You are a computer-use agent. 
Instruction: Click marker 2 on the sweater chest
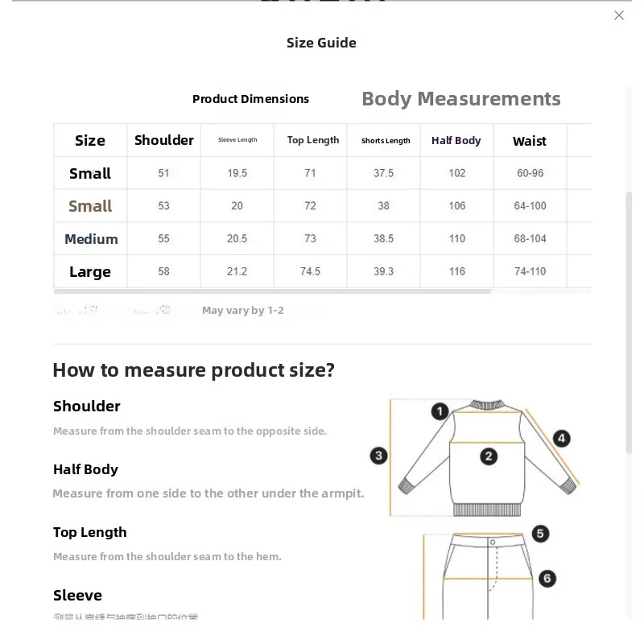pos(489,456)
